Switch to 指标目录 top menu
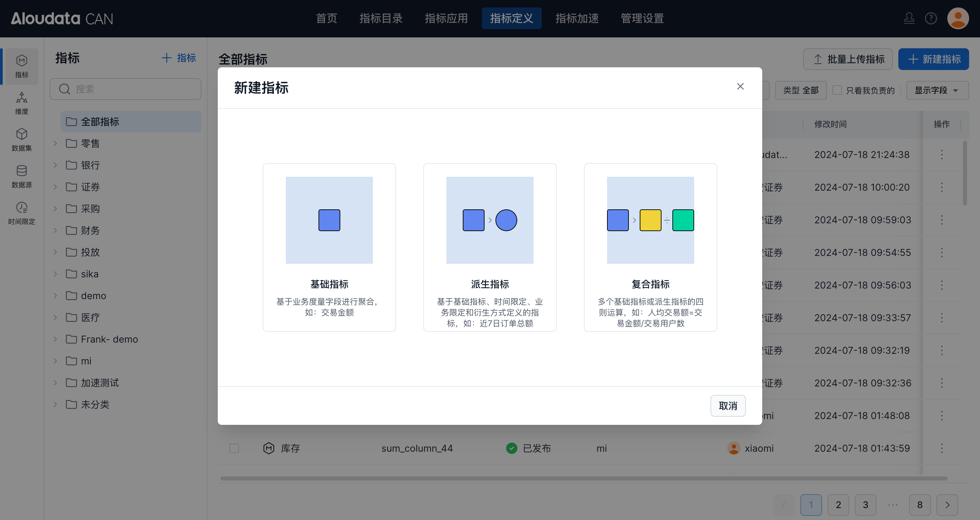The image size is (980, 520). tap(381, 18)
